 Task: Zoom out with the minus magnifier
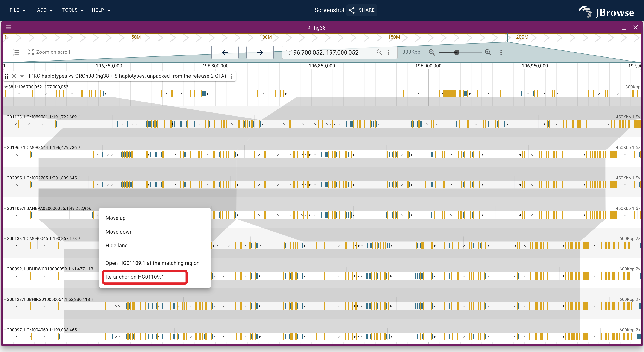coord(431,52)
